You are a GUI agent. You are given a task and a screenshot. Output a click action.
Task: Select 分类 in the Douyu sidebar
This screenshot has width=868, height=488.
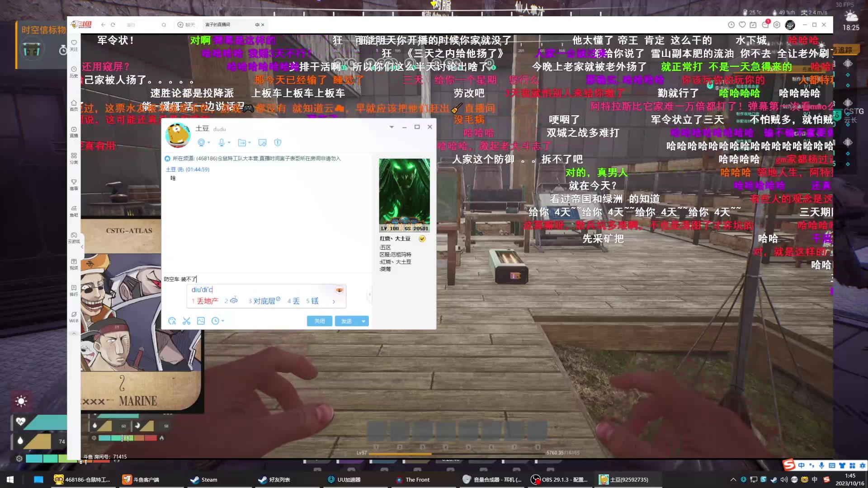click(x=74, y=159)
